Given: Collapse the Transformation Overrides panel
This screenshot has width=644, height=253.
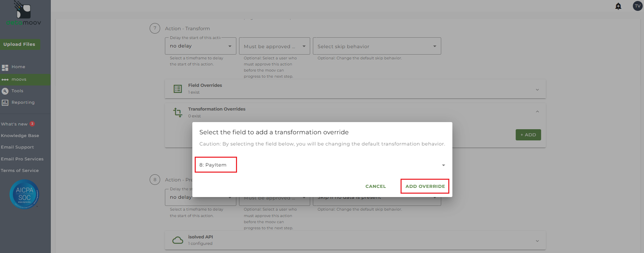Looking at the screenshot, I should tap(537, 112).
